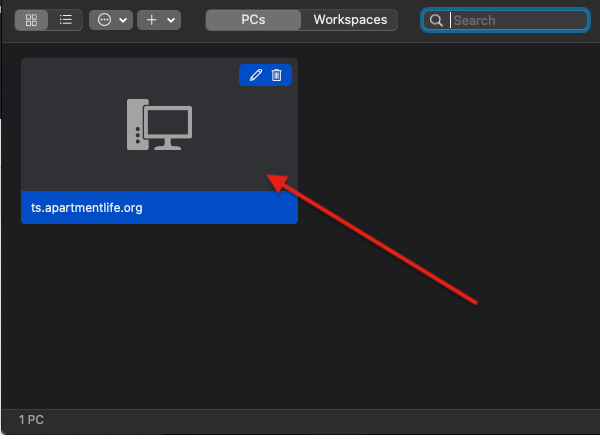
Task: Open the plus Add menu
Action: tap(159, 20)
